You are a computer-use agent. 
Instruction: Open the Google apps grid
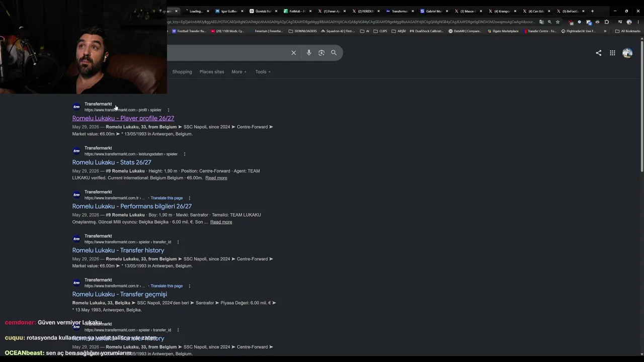coord(612,53)
